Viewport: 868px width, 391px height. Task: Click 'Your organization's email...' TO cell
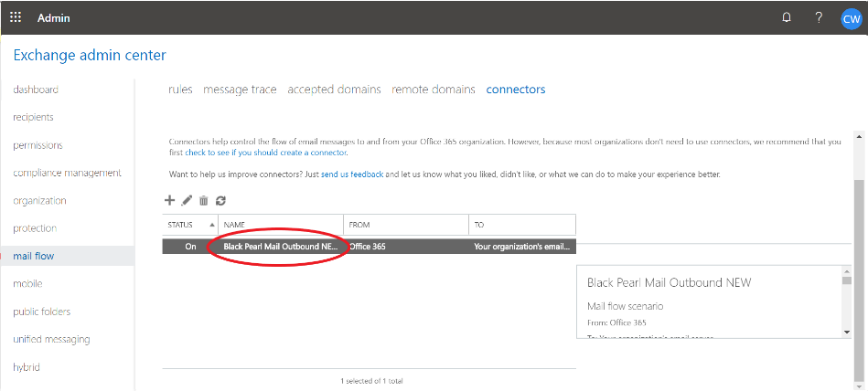pyautogui.click(x=522, y=247)
